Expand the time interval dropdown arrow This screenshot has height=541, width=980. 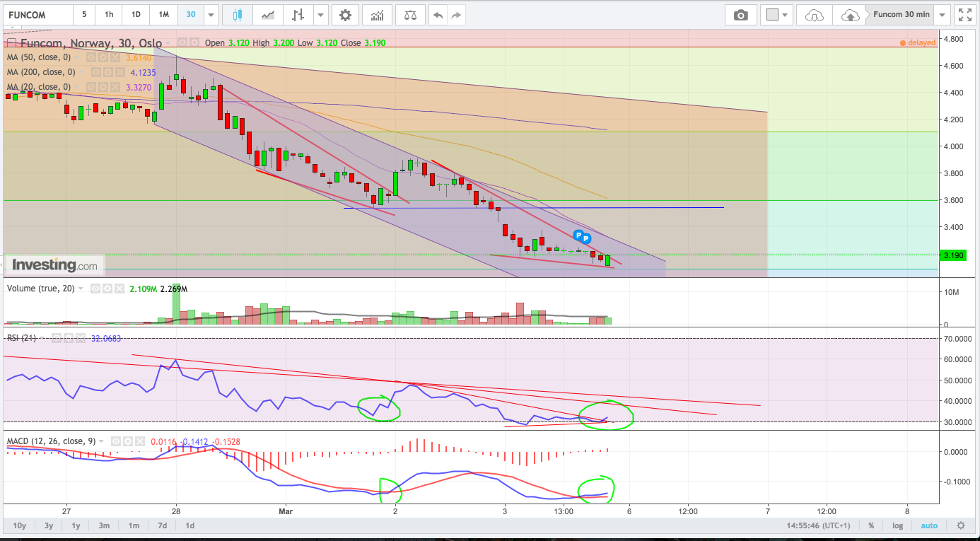click(211, 15)
